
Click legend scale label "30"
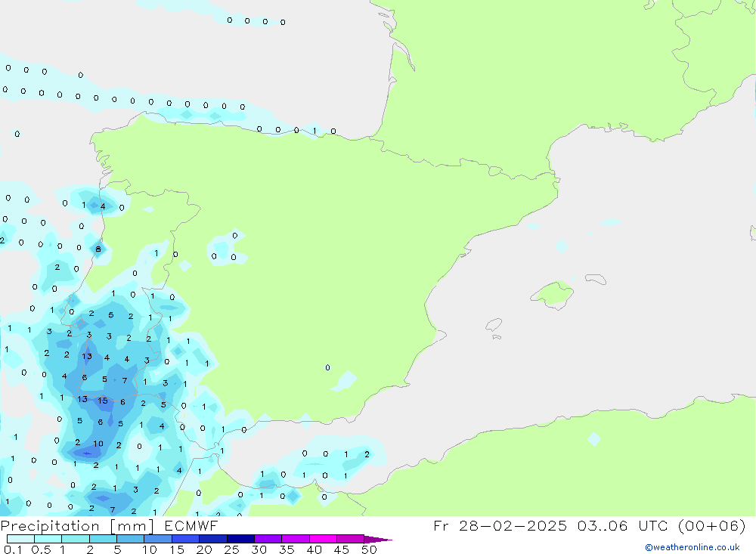[259, 549]
